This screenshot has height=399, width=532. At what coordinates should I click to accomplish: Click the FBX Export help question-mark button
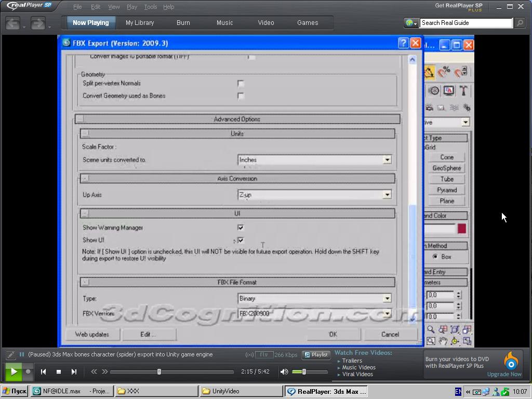tap(403, 43)
